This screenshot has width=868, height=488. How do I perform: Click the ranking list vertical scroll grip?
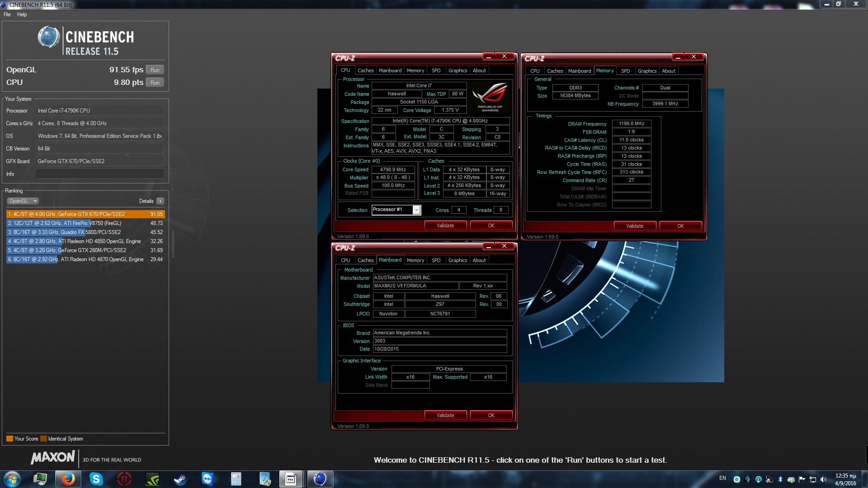[173, 244]
